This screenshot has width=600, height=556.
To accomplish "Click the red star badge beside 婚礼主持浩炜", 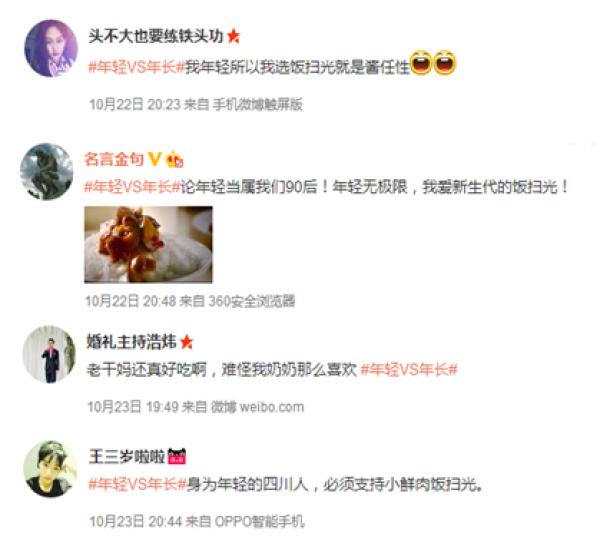I will 186,342.
